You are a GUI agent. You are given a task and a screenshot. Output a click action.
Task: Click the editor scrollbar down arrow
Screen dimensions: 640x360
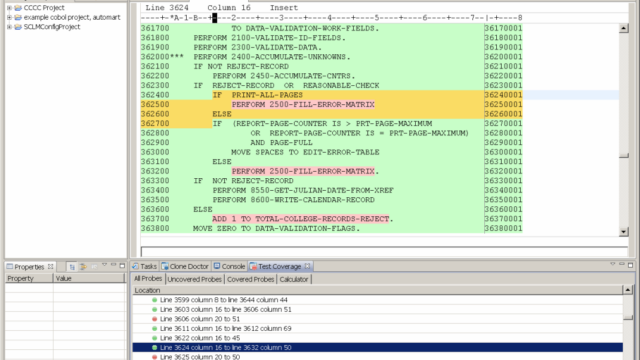point(623,232)
